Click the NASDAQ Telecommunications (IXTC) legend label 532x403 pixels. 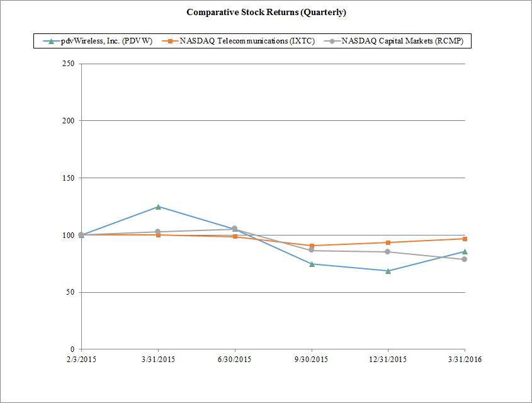247,41
